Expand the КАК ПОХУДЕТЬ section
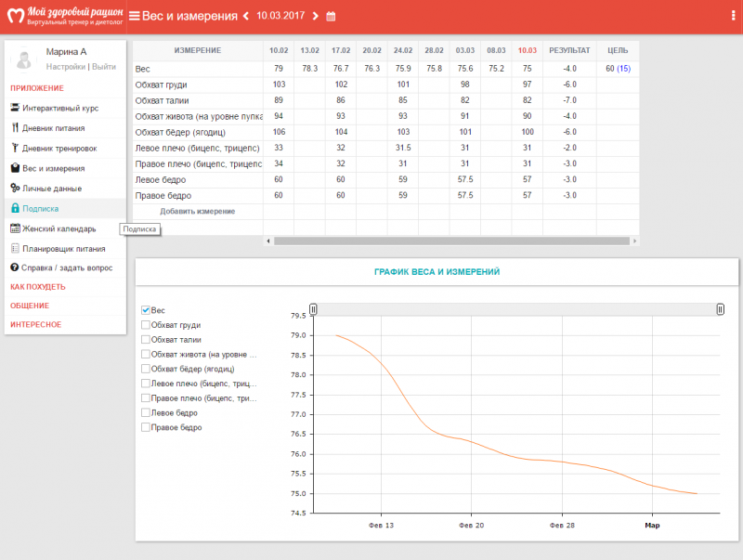 click(38, 287)
